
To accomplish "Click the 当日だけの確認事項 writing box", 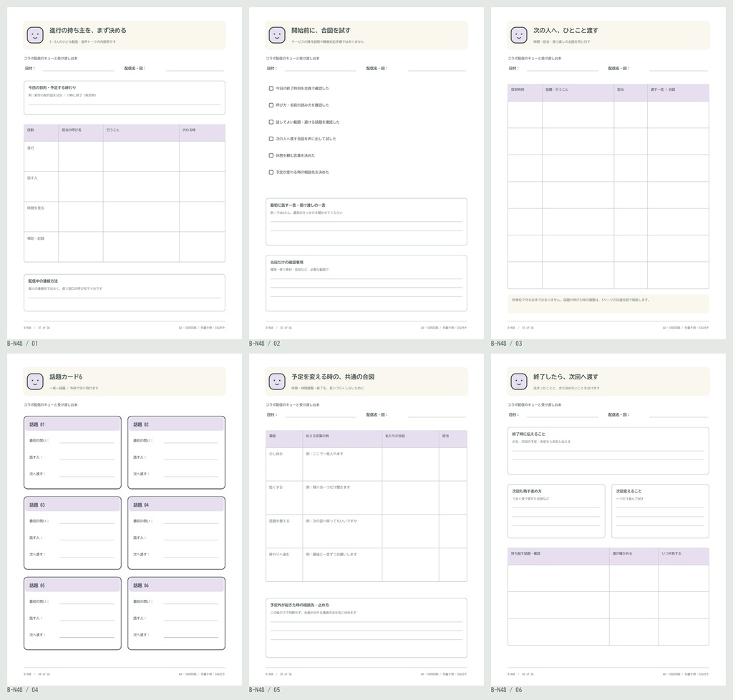I will (366, 283).
